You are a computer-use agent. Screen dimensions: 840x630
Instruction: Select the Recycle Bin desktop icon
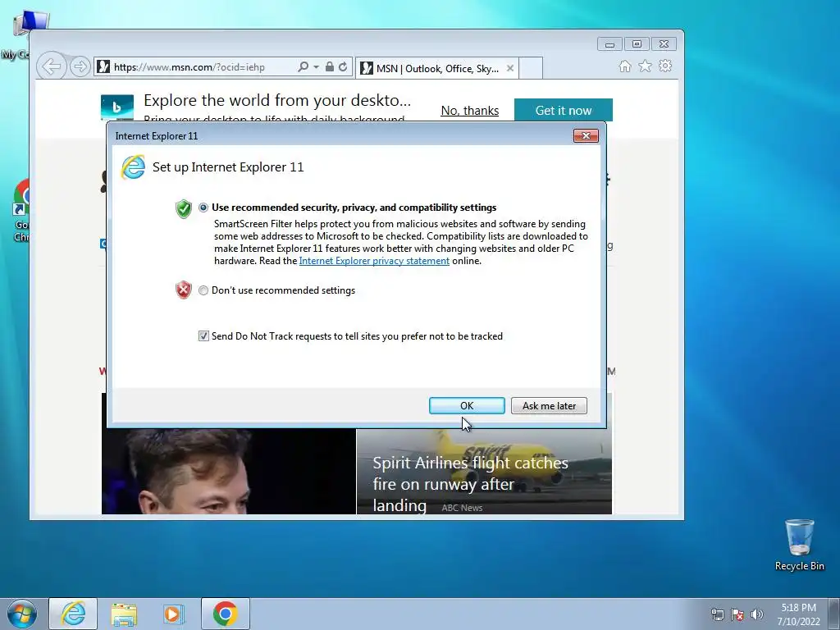pos(799,545)
